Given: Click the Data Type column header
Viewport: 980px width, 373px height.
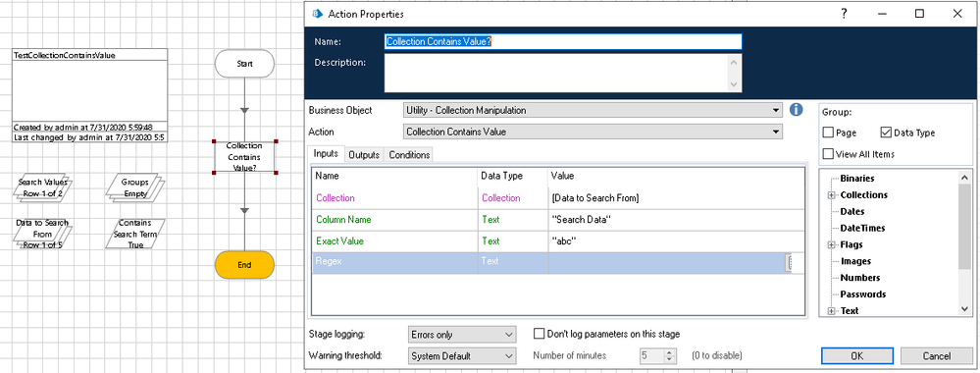Looking at the screenshot, I should pos(512,177).
